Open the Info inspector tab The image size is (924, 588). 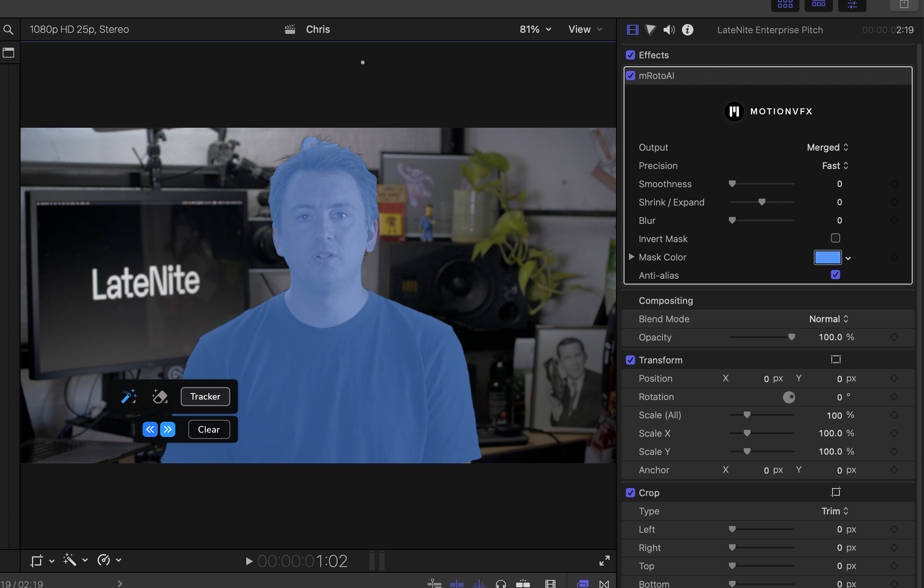pos(688,30)
